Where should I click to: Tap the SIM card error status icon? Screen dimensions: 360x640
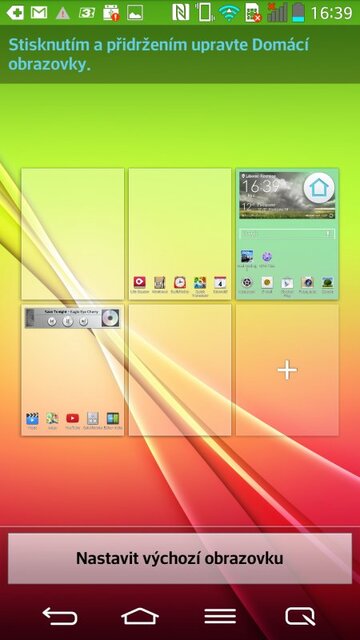tap(253, 13)
